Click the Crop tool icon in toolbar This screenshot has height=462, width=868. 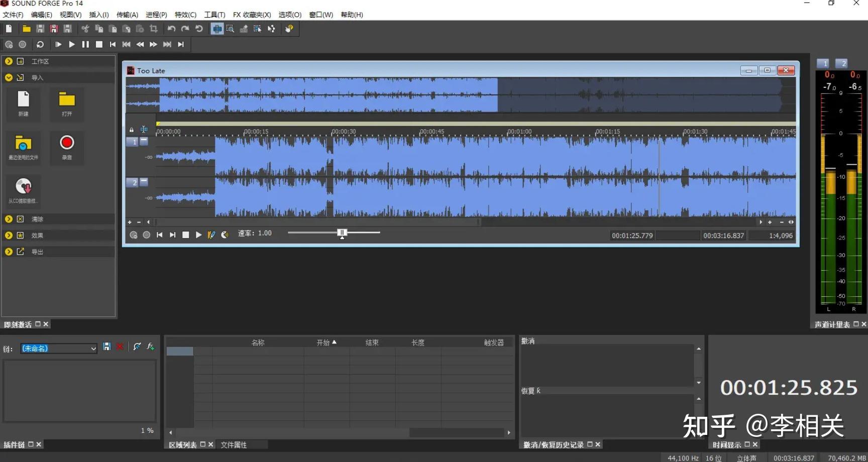pyautogui.click(x=154, y=29)
